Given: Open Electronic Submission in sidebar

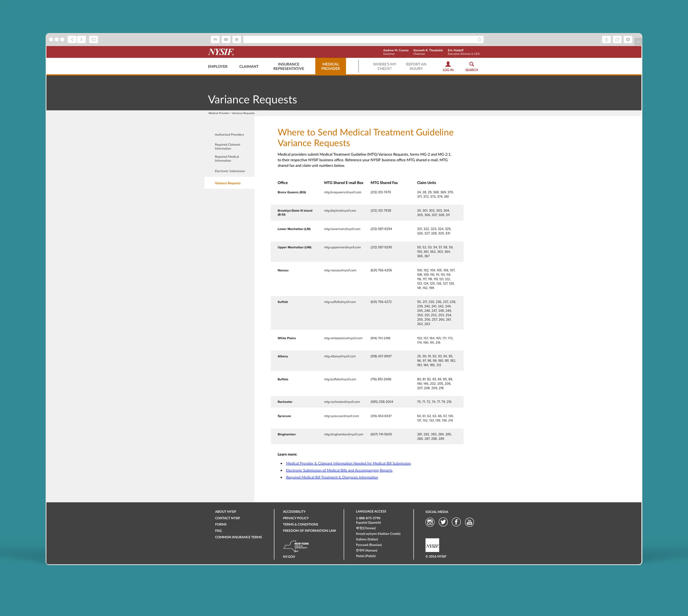Looking at the screenshot, I should tap(230, 171).
